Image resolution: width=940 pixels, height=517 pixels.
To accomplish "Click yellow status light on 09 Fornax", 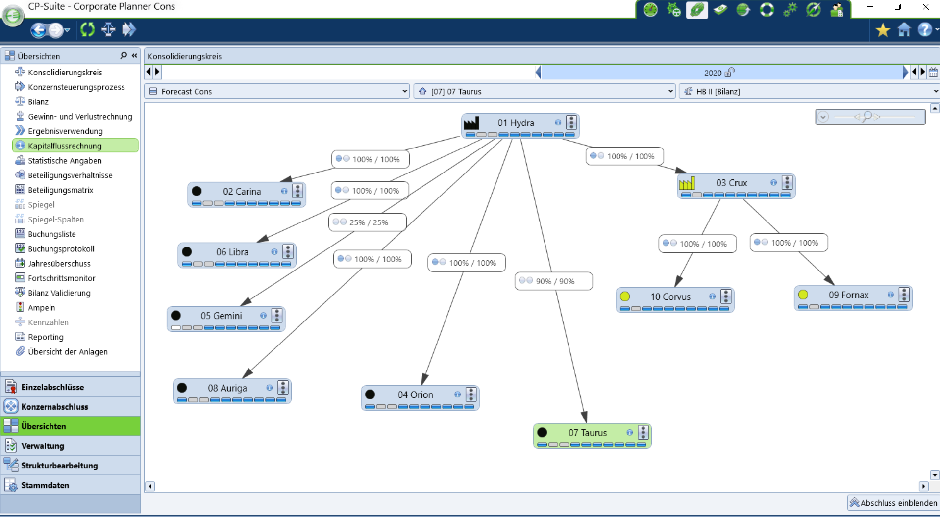I will tap(803, 294).
